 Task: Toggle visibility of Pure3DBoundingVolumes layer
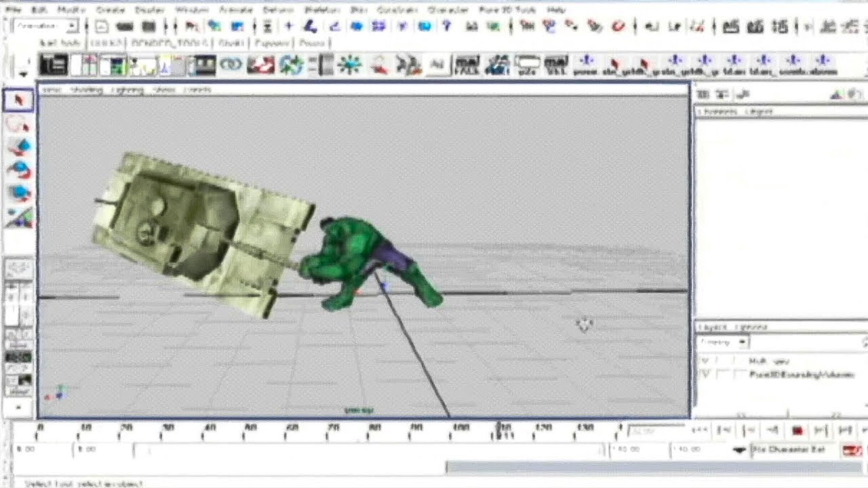pyautogui.click(x=705, y=374)
